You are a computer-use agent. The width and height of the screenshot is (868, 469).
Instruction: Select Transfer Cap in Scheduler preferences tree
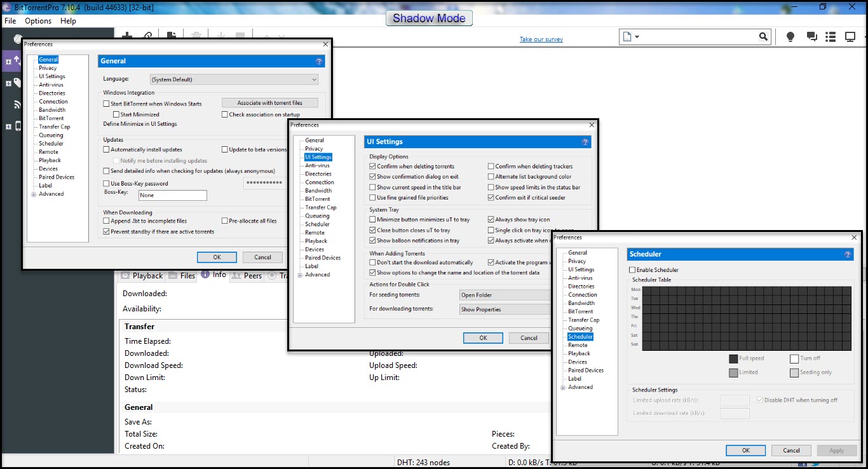pos(584,320)
